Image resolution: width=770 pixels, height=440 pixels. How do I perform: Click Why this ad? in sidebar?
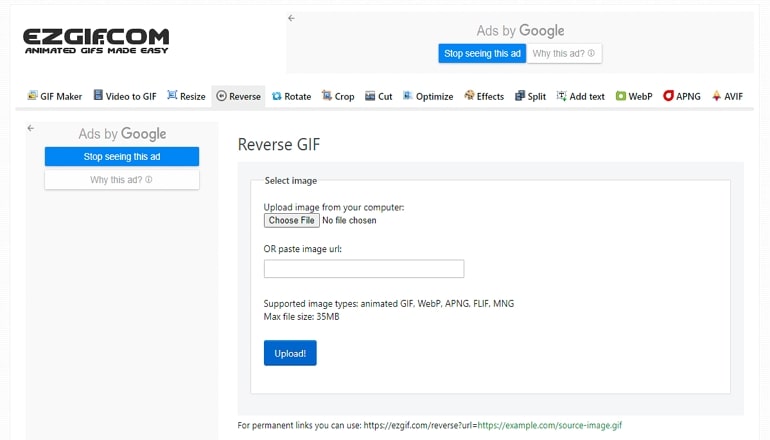pyautogui.click(x=122, y=180)
